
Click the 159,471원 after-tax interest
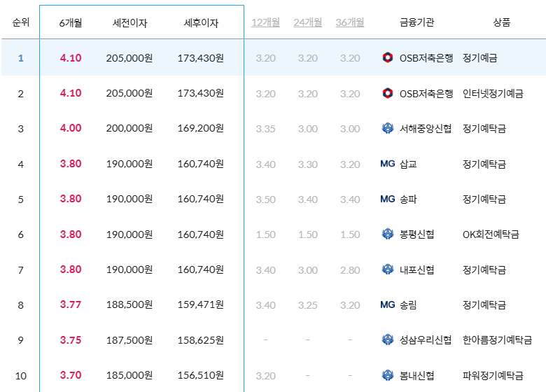click(201, 305)
